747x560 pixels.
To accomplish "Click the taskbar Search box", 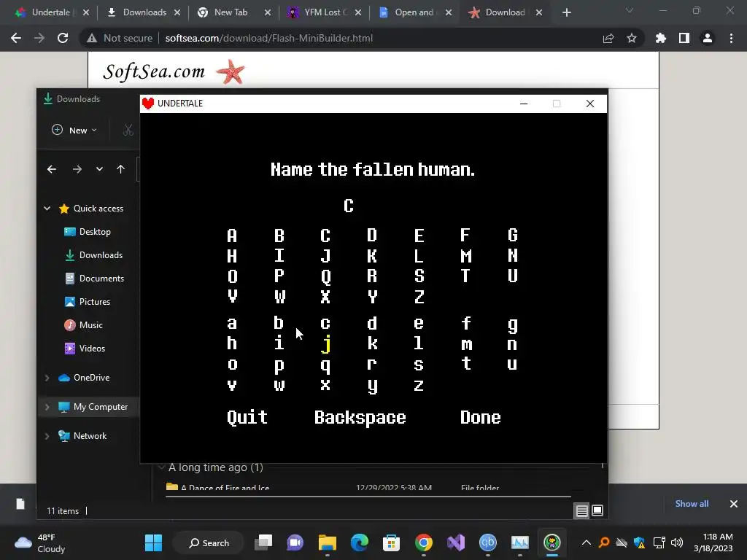I will pos(209,542).
